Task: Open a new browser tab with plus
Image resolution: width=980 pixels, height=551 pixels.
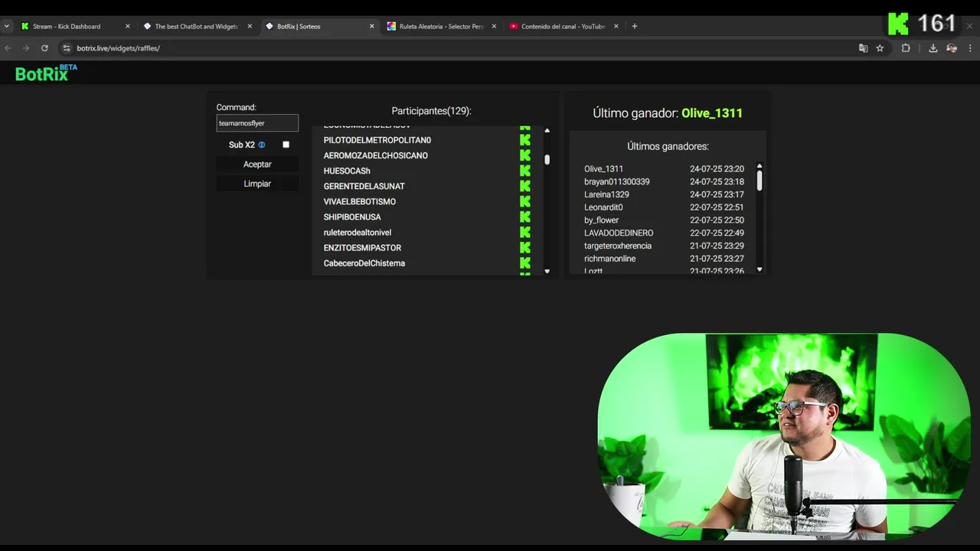Action: 634,26
